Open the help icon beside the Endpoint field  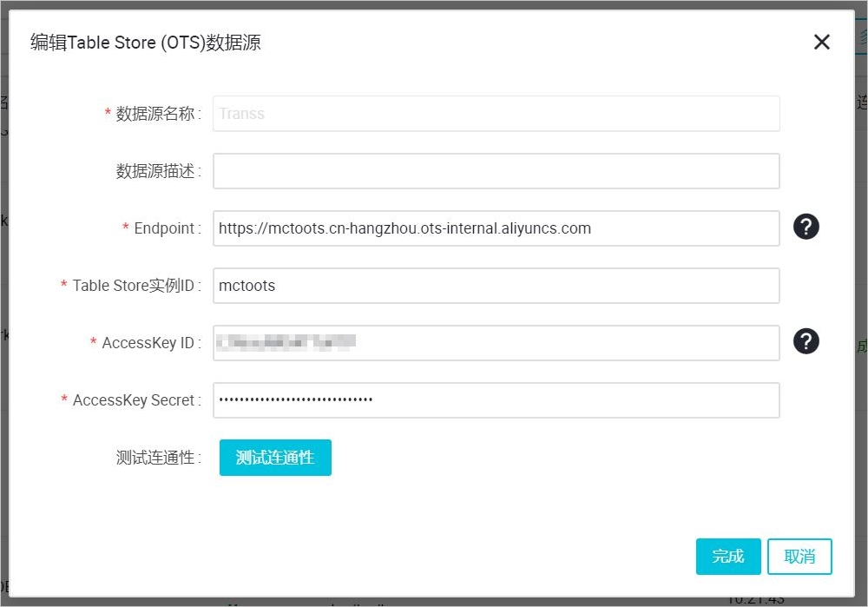point(806,227)
